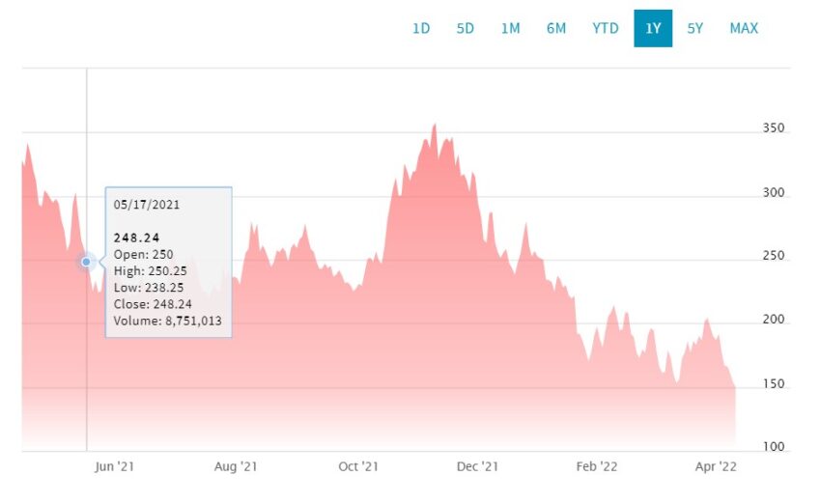
Task: Click the Feb '22 axis label
Action: click(x=596, y=466)
